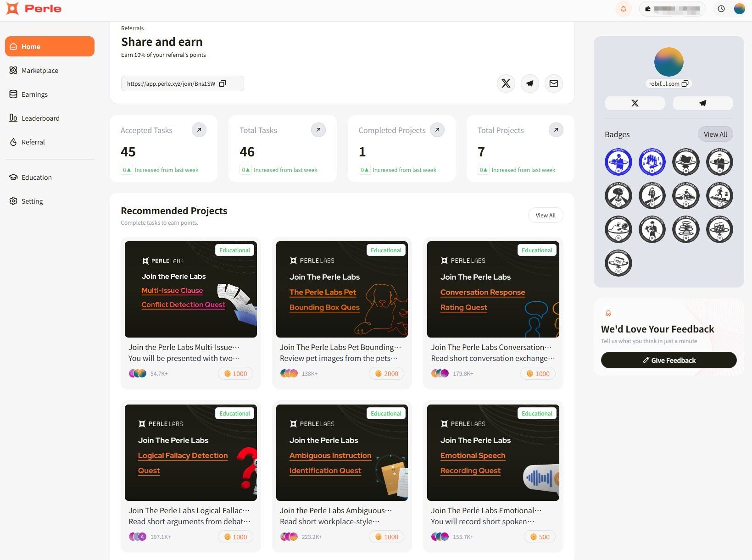Viewport: 752px width, 560px height.
Task: Share referral via Telegram icon
Action: point(529,83)
